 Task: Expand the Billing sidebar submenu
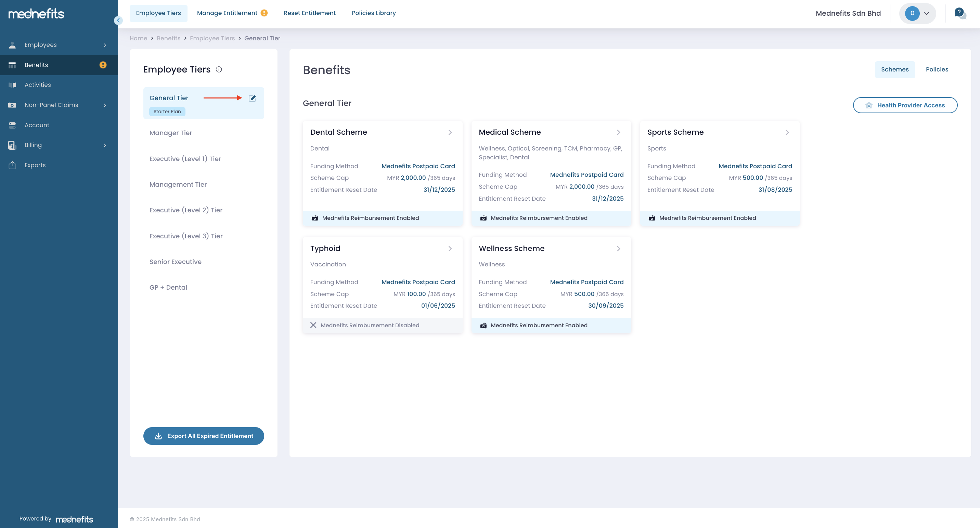click(105, 145)
